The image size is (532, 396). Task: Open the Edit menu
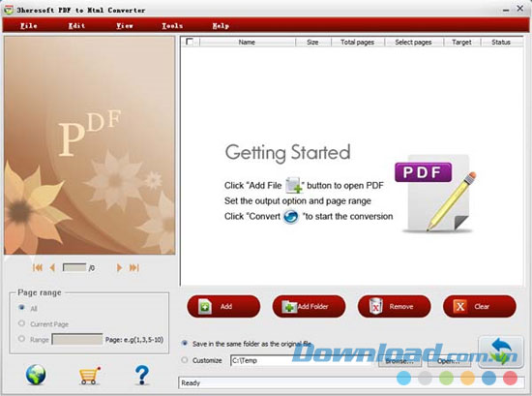76,26
